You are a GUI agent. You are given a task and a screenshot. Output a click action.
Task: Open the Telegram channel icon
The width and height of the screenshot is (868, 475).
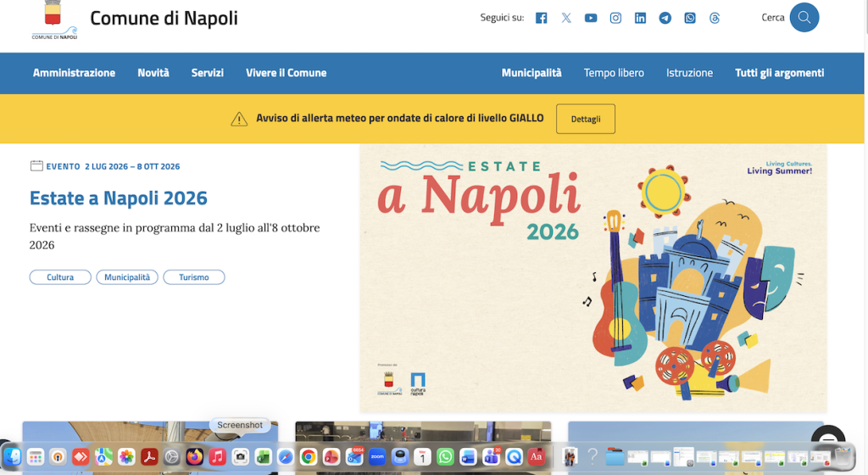(x=665, y=18)
